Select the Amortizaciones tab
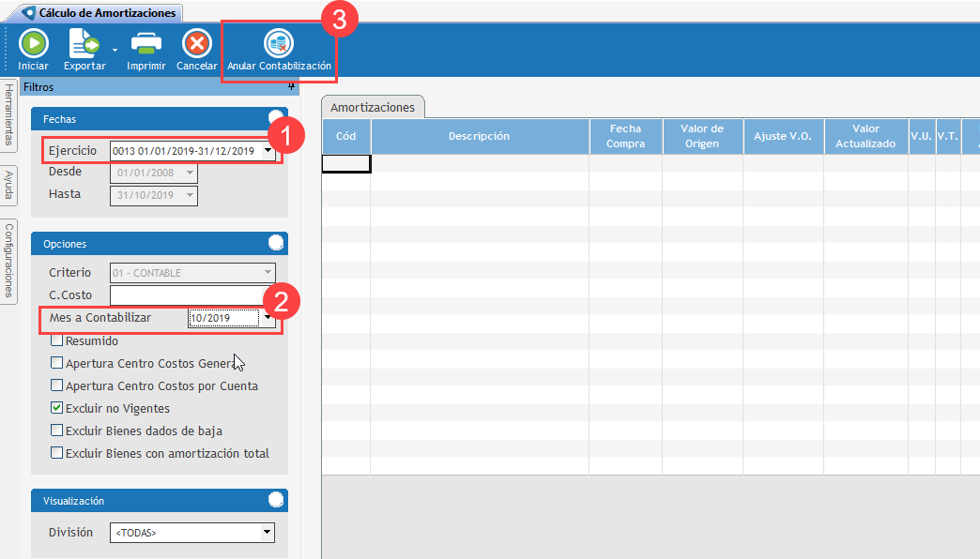Image resolution: width=980 pixels, height=559 pixels. pyautogui.click(x=373, y=107)
